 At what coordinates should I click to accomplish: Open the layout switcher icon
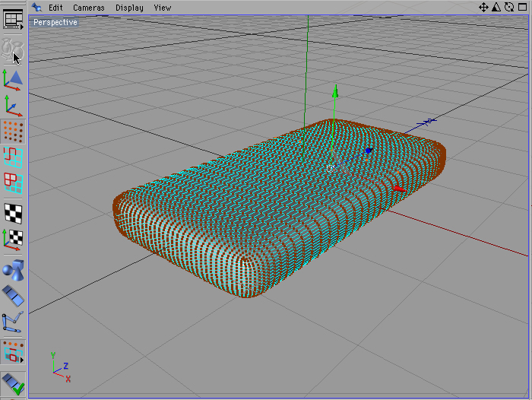pos(13,19)
